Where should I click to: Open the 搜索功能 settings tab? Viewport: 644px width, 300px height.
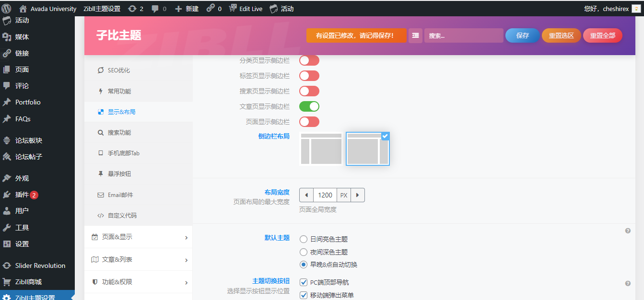click(119, 133)
